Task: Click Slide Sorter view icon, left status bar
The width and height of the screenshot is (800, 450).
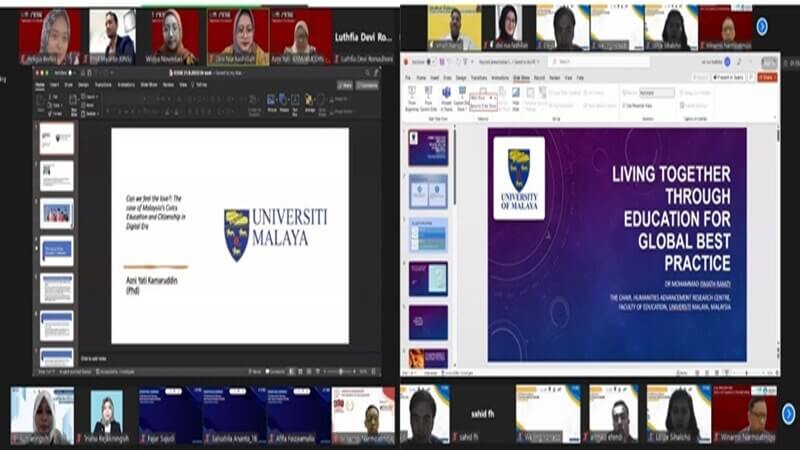Action: (x=300, y=371)
